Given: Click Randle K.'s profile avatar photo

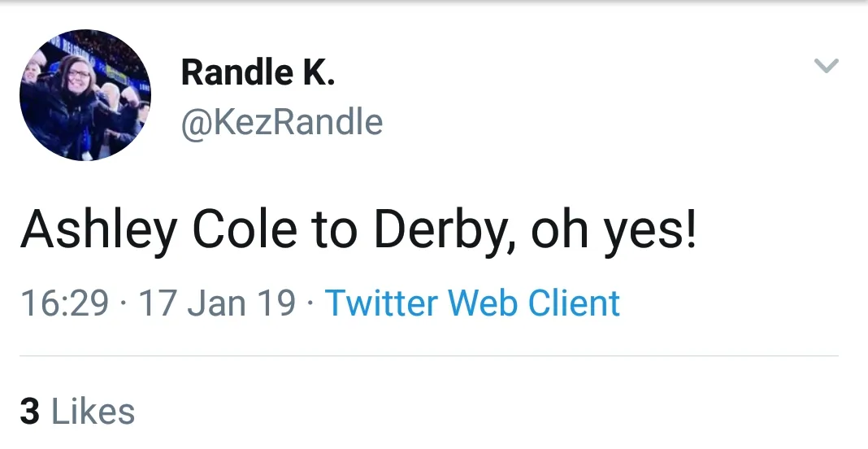Looking at the screenshot, I should [85, 95].
